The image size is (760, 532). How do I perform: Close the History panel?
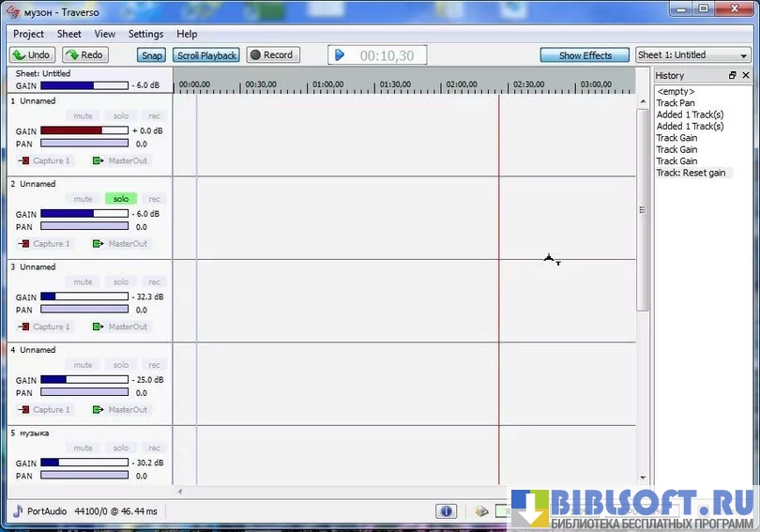[745, 75]
